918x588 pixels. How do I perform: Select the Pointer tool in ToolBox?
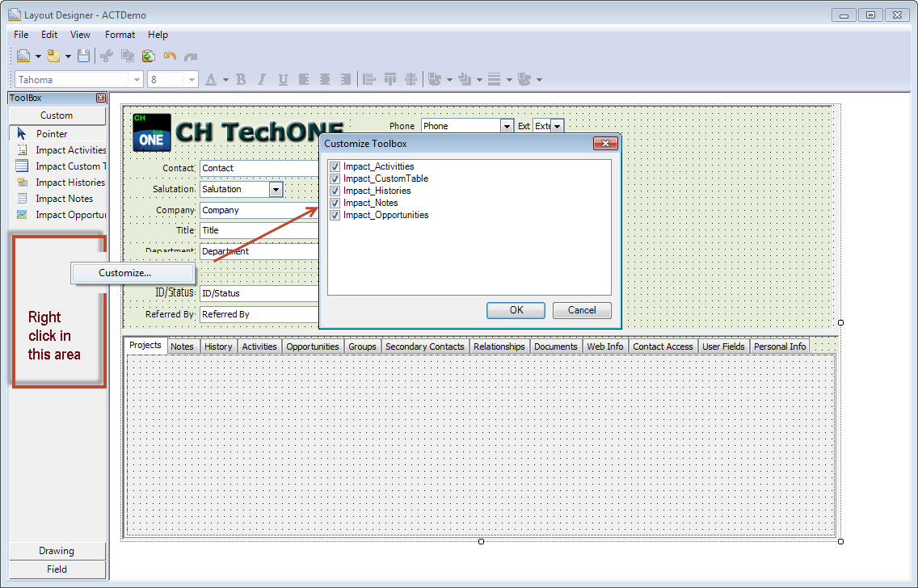click(x=52, y=133)
